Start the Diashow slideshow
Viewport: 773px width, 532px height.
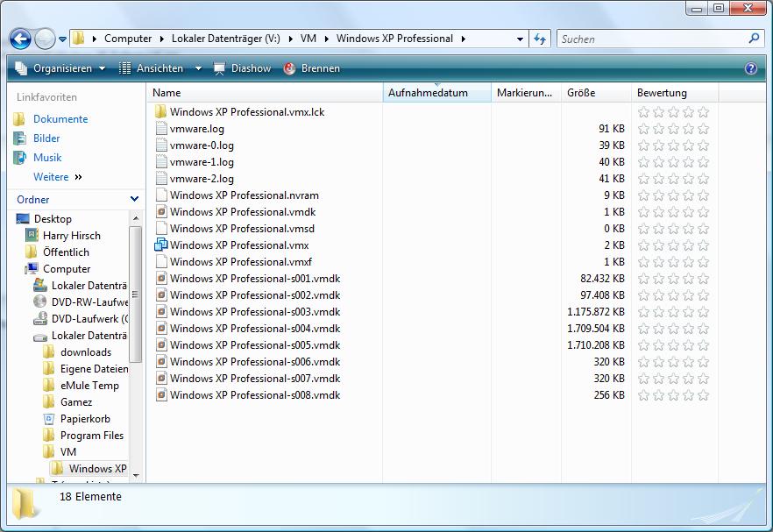tap(242, 68)
